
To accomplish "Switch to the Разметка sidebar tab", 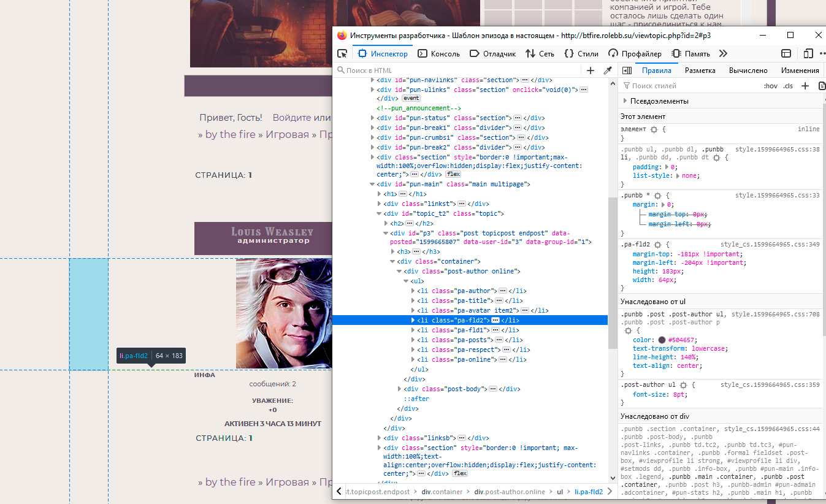I will (x=700, y=71).
